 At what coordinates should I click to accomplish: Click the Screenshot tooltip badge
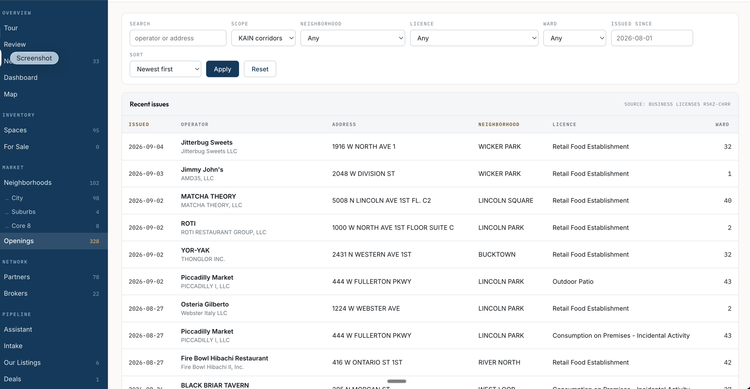tap(34, 58)
